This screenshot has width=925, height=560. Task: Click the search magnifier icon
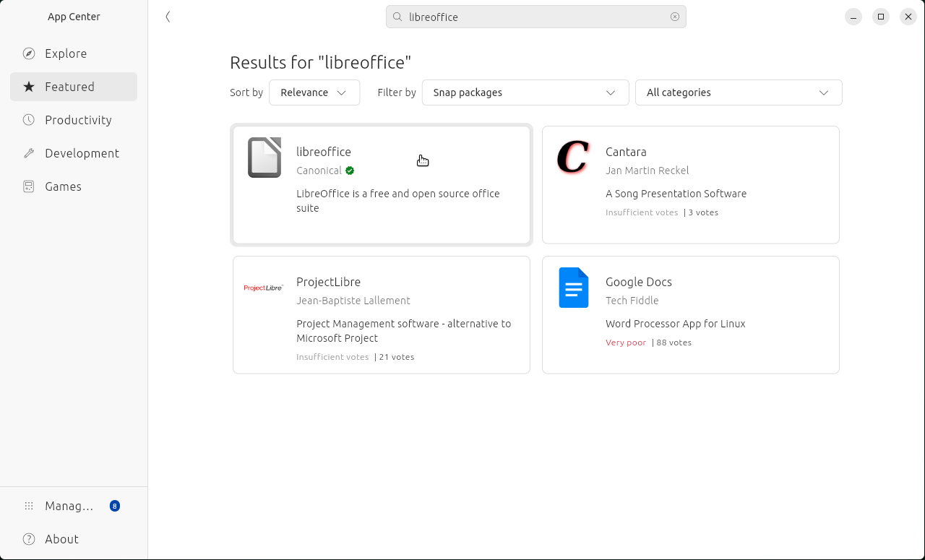[x=397, y=17]
